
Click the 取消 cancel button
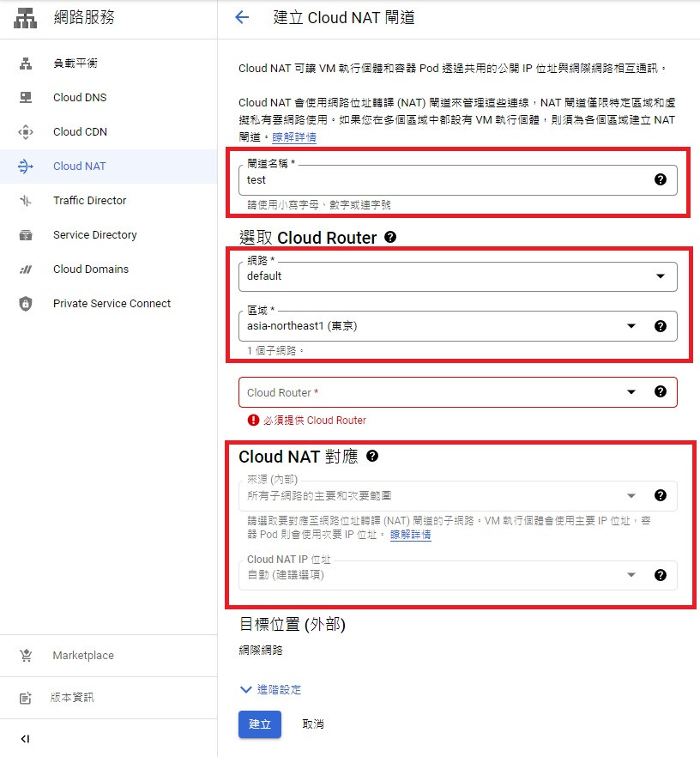click(x=313, y=724)
